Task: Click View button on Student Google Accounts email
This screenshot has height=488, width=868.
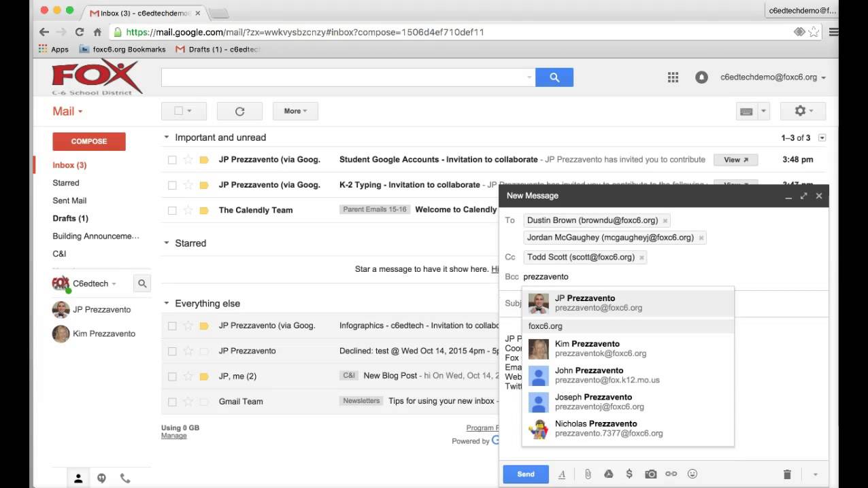Action: click(x=735, y=160)
